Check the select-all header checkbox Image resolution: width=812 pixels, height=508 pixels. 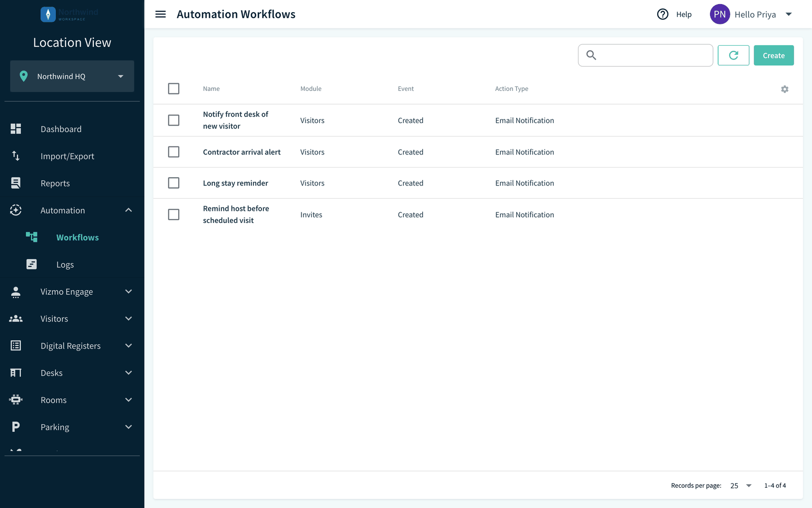[174, 88]
